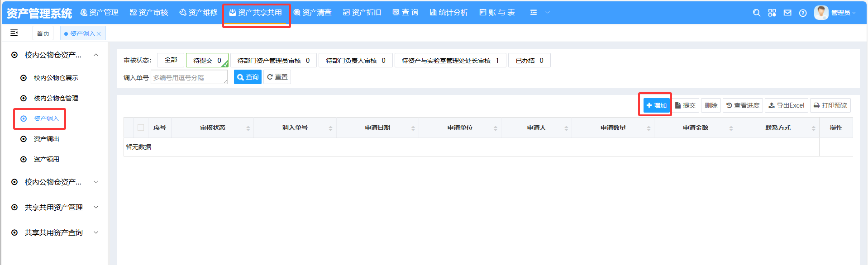
Task: Click the search magnifier icon in header
Action: coord(756,13)
